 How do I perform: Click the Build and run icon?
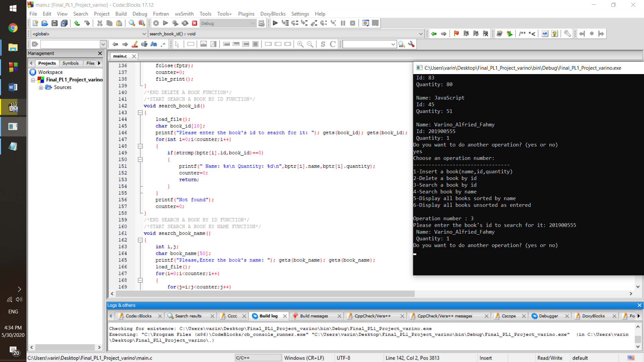click(175, 23)
